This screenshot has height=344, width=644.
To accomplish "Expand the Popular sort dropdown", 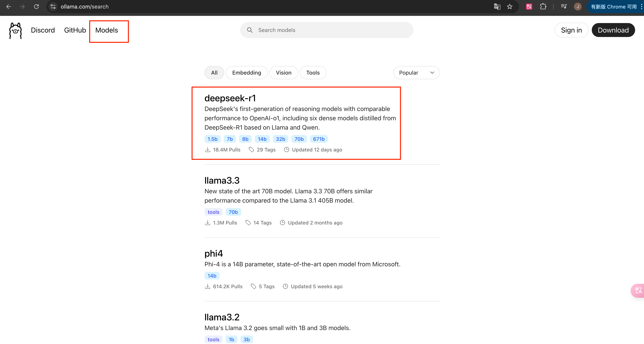I will 416,73.
